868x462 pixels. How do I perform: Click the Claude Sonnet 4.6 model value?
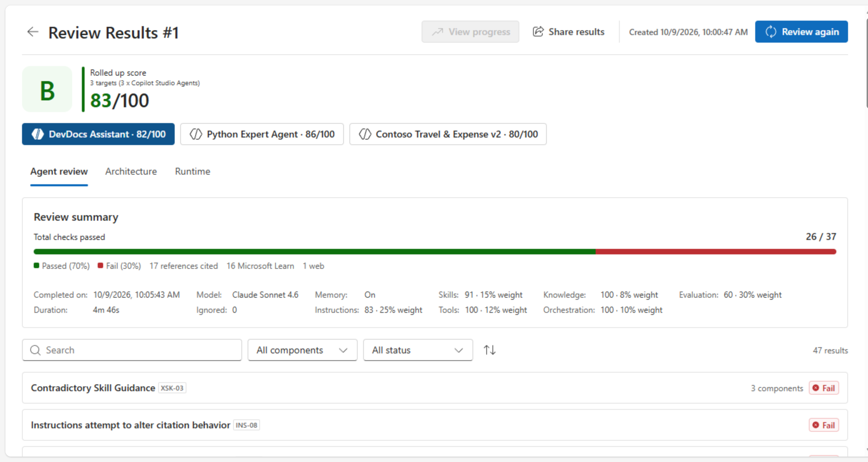click(x=265, y=295)
